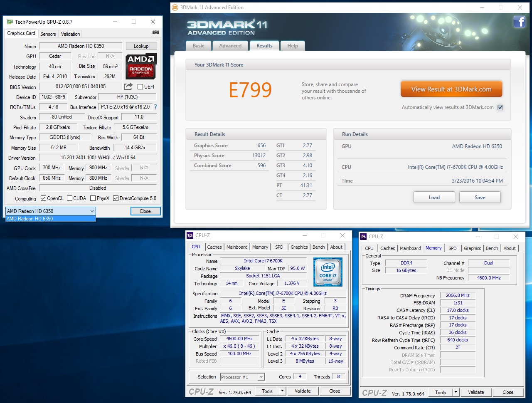Open Caches tab in CPU-Z CPU window
Image resolution: width=532 pixels, height=403 pixels.
[x=214, y=247]
